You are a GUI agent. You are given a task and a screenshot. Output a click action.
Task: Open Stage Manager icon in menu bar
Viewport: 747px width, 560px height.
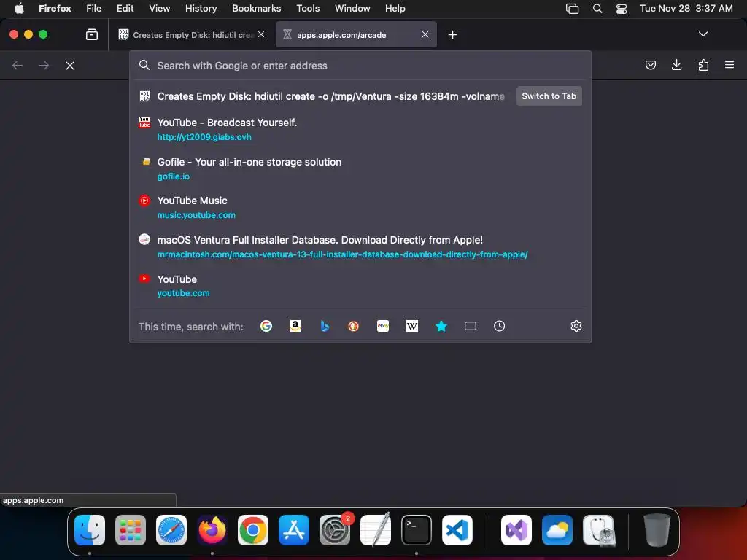tap(572, 9)
